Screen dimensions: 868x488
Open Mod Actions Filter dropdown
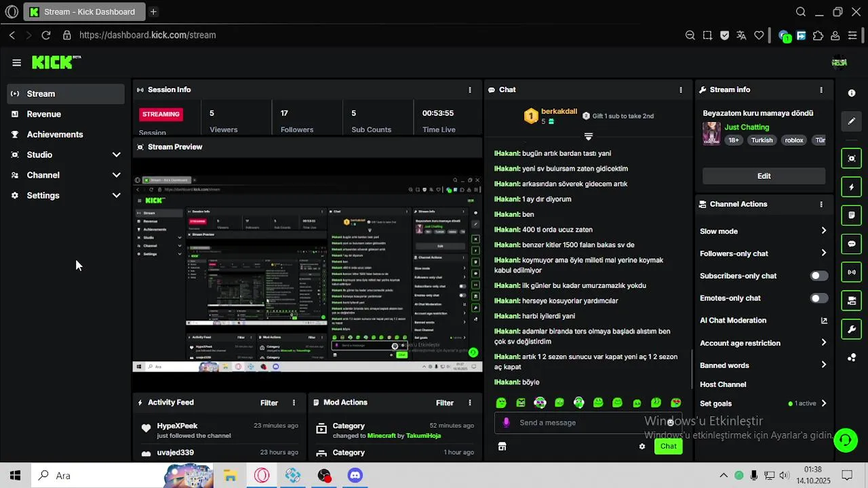point(445,403)
